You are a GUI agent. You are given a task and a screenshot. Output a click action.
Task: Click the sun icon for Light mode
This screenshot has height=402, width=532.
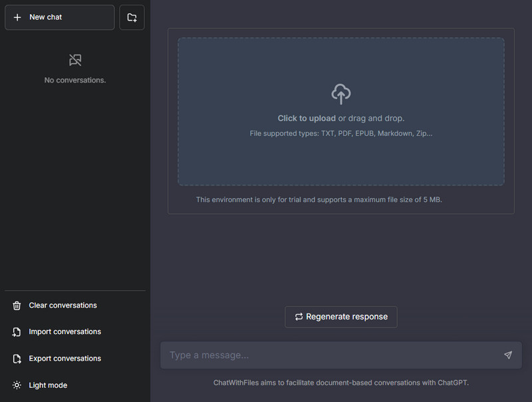tap(17, 385)
